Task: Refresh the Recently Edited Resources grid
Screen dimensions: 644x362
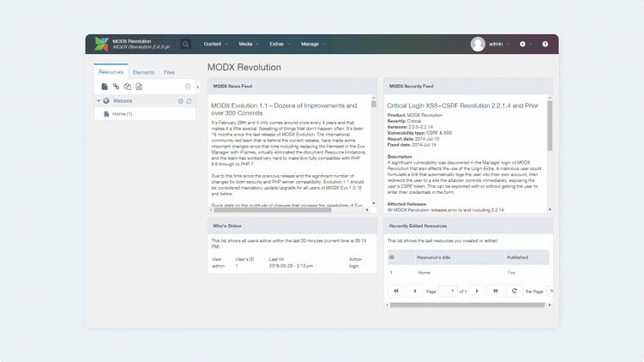Action: (x=515, y=291)
